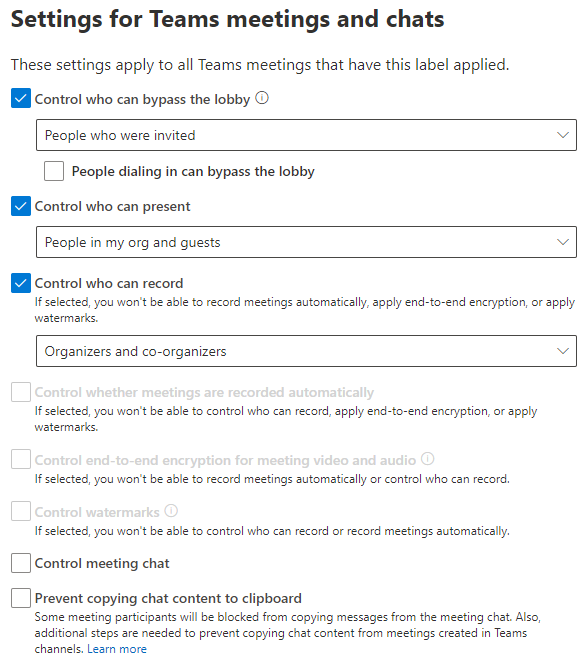The image size is (588, 670).
Task: Expand People in my org and guests dropdown
Action: tap(306, 242)
